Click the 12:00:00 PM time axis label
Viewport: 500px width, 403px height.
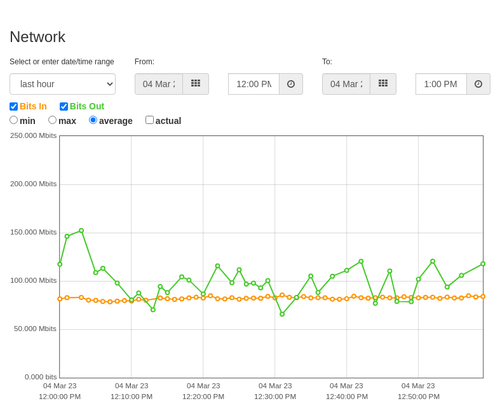(x=60, y=397)
